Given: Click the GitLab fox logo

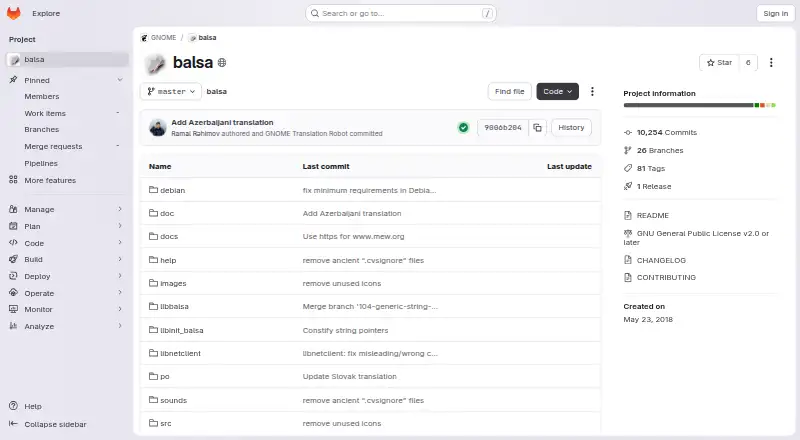Looking at the screenshot, I should [x=14, y=13].
